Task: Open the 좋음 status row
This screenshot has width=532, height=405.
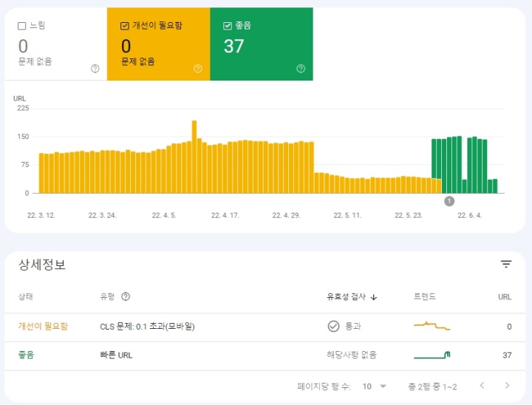Action: pyautogui.click(x=26, y=355)
